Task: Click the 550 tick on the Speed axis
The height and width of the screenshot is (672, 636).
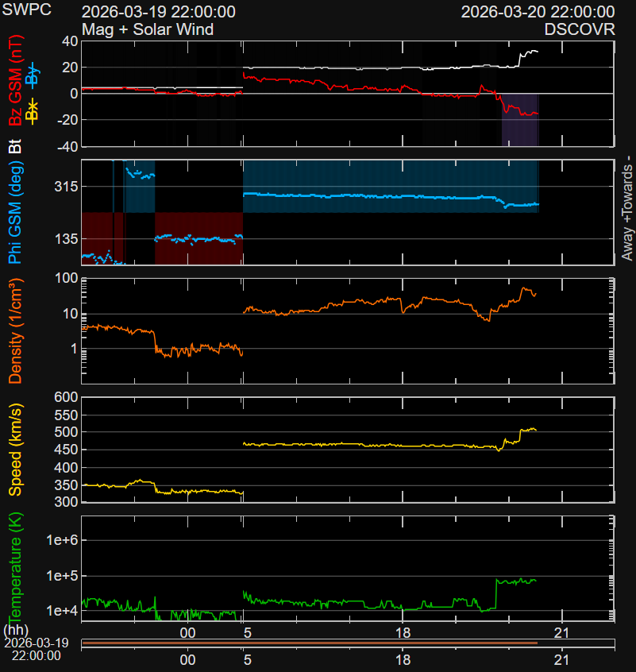Action: coord(67,415)
